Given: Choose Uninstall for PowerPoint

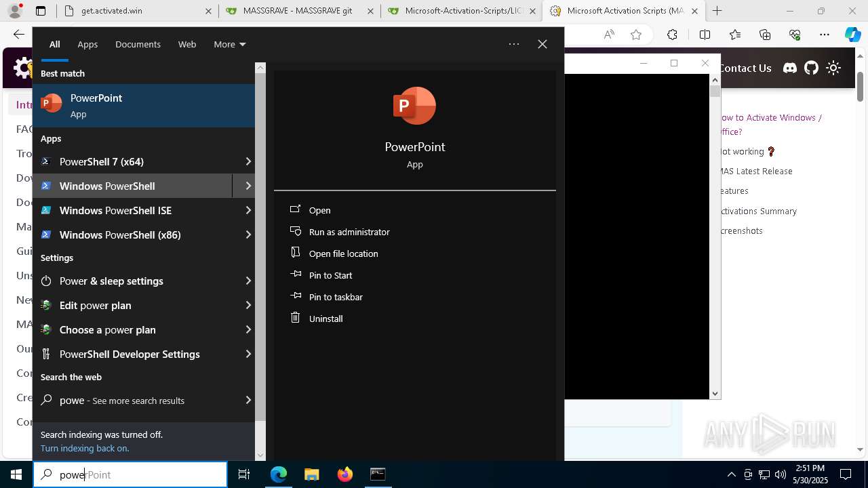Looking at the screenshot, I should coord(325,319).
